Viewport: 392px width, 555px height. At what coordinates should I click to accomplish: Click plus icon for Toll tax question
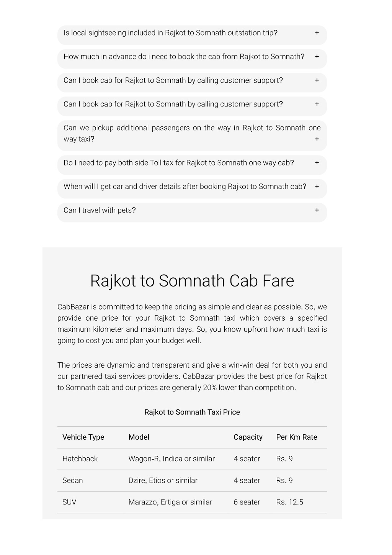coord(317,163)
